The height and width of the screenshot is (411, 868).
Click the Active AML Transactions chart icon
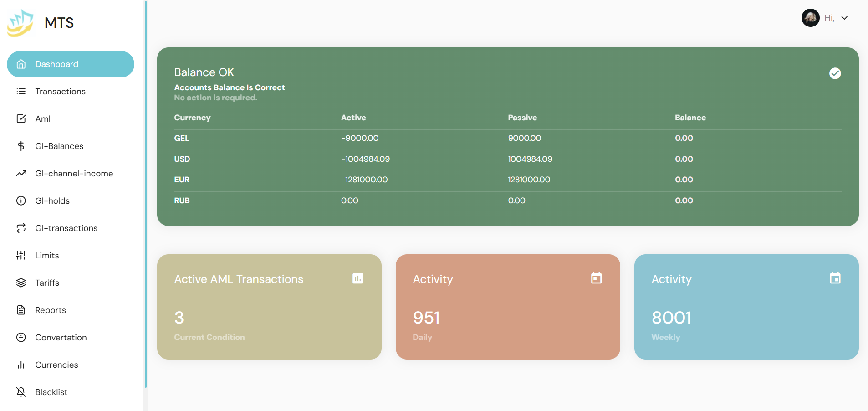(x=358, y=278)
